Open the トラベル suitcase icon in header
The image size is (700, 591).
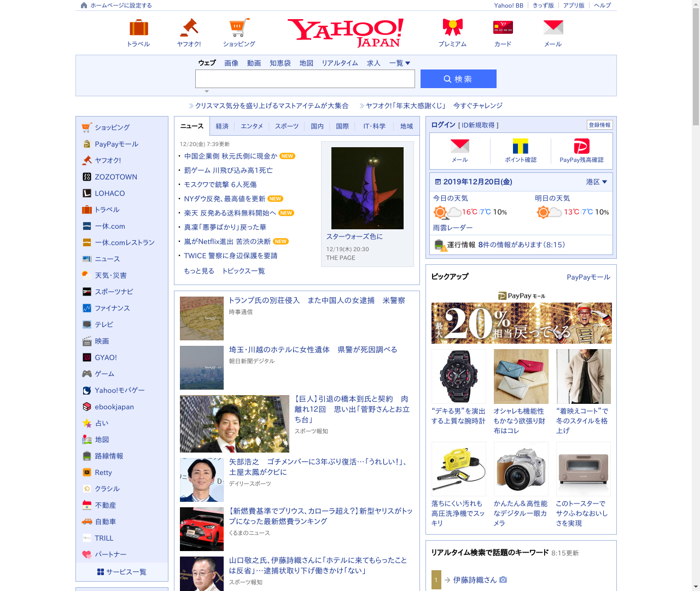pos(138,27)
